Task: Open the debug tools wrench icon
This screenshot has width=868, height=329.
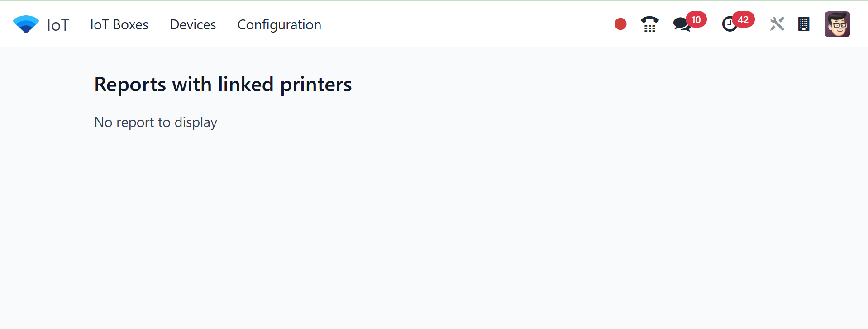Action: (x=777, y=24)
